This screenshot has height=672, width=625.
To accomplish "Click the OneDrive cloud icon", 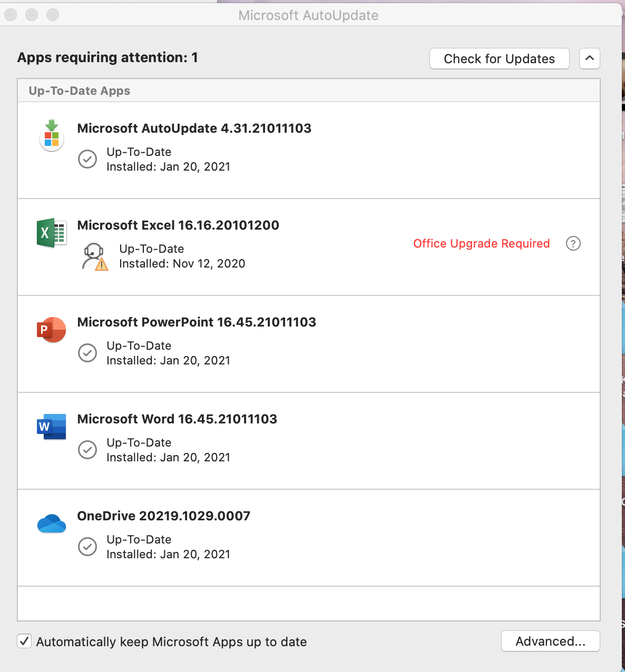I will 51,523.
